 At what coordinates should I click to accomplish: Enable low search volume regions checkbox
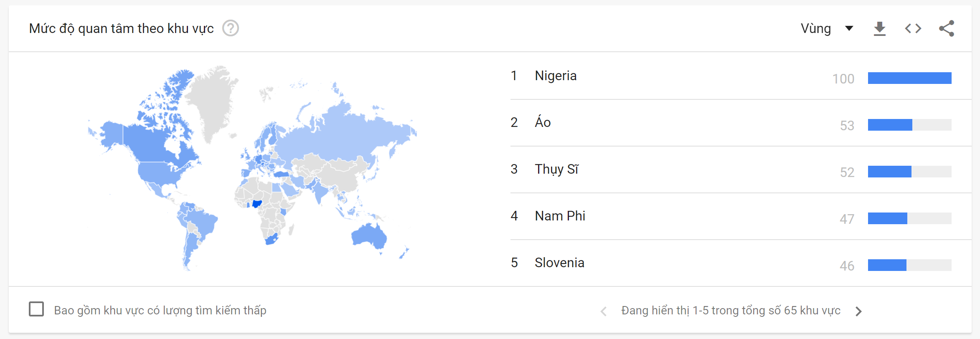coord(36,309)
